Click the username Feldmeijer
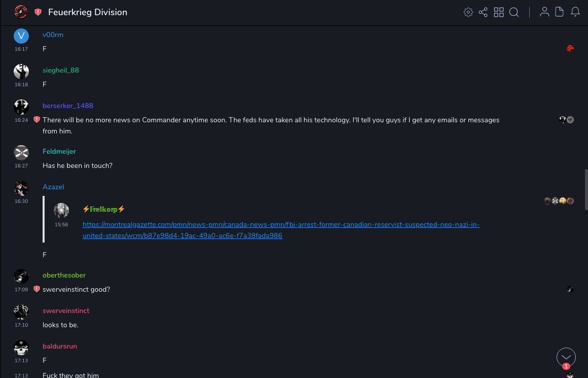Screen dimensions: 588x378 [x=59, y=152]
